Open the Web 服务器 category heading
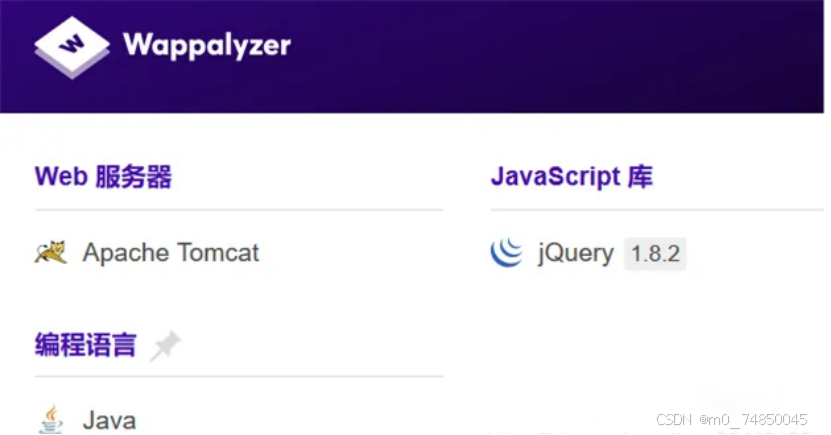The width and height of the screenshot is (831, 435). point(103,176)
